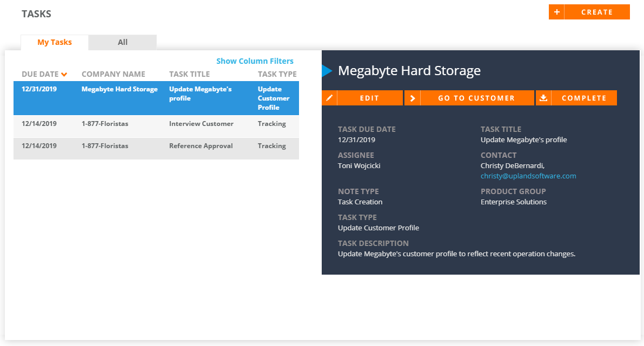The width and height of the screenshot is (644, 346).
Task: Open the christy@uplandsoftware.com email link
Action: [x=528, y=176]
